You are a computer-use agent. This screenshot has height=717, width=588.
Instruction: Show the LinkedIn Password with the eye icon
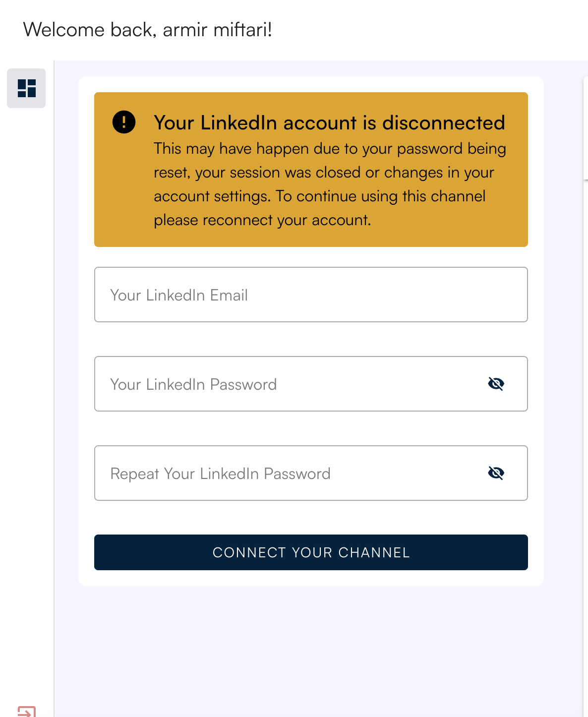pyautogui.click(x=496, y=384)
